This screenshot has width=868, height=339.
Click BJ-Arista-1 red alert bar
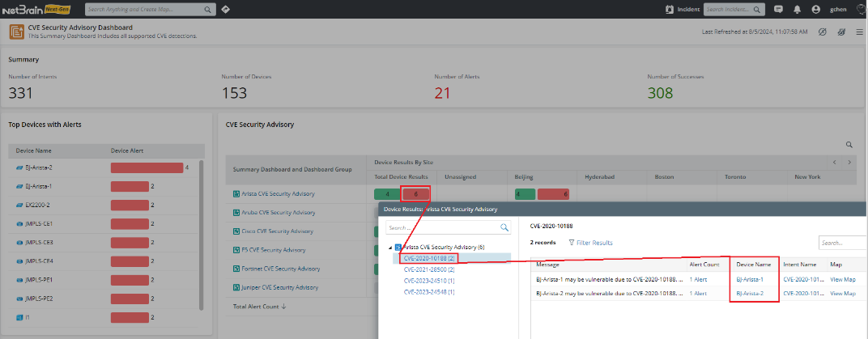pyautogui.click(x=130, y=186)
